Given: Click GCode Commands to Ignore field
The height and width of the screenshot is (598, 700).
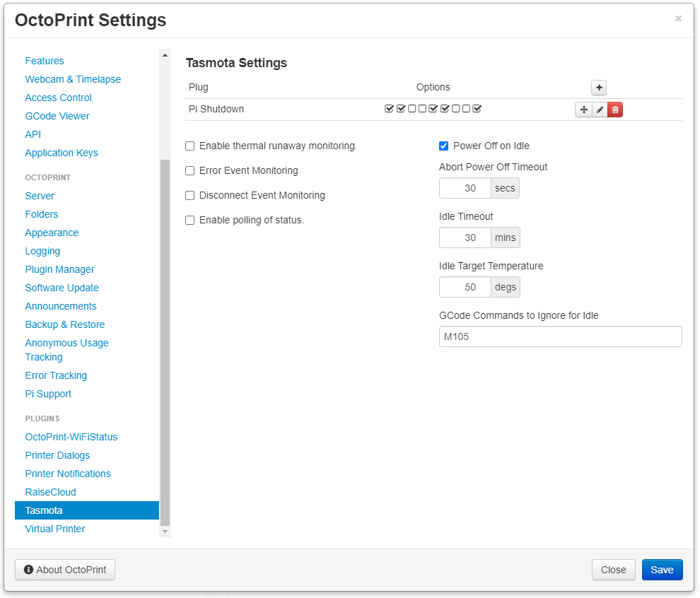Looking at the screenshot, I should point(560,336).
